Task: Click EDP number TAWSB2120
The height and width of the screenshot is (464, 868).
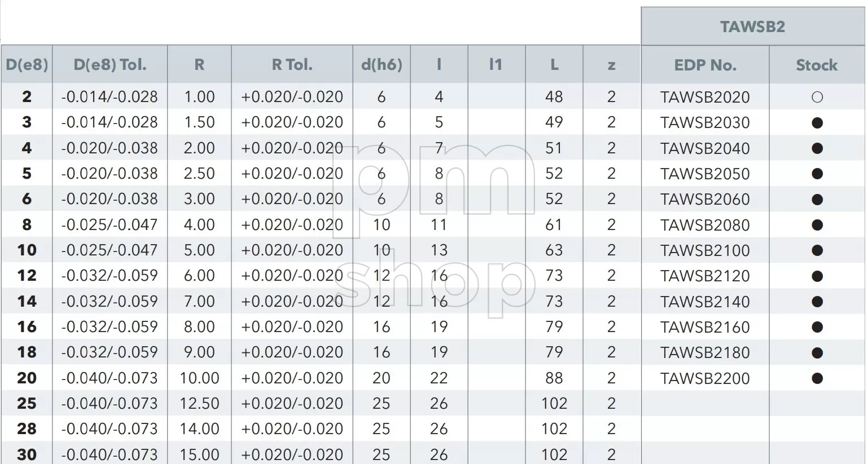Action: click(705, 276)
